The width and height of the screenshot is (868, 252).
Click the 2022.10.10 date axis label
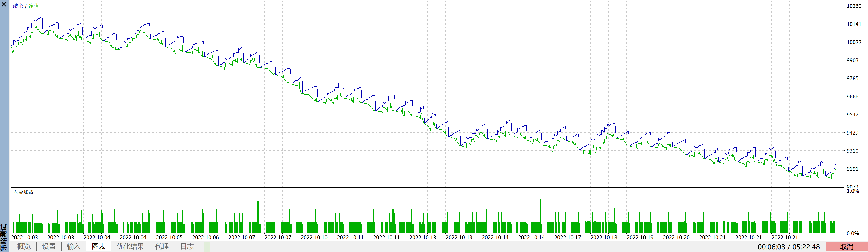(314, 237)
